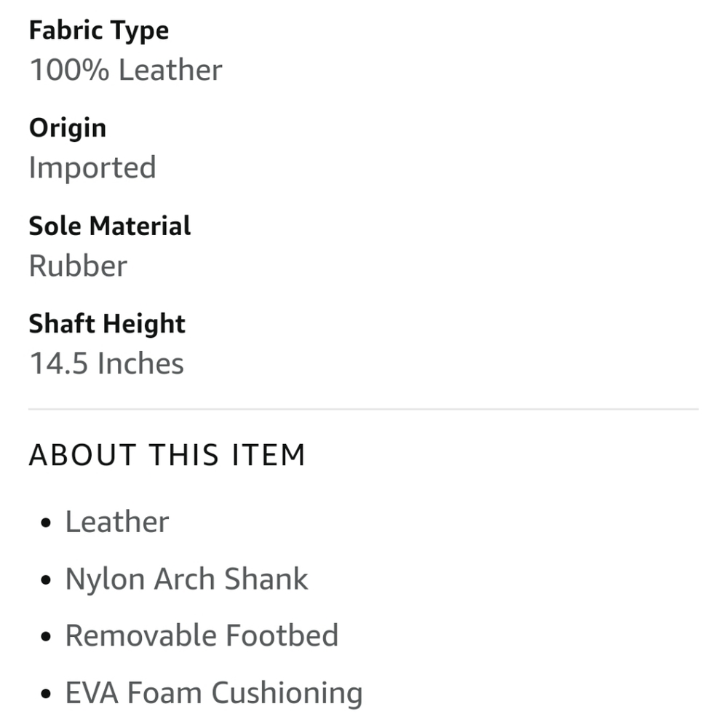Click the divider line above About This Item

click(x=364, y=409)
